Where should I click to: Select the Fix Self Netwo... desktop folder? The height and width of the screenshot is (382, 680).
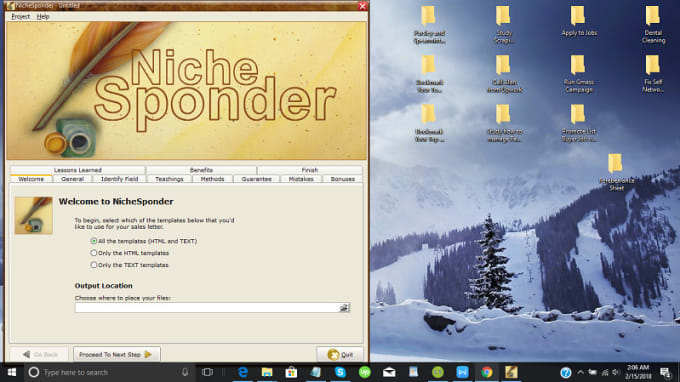pyautogui.click(x=653, y=74)
